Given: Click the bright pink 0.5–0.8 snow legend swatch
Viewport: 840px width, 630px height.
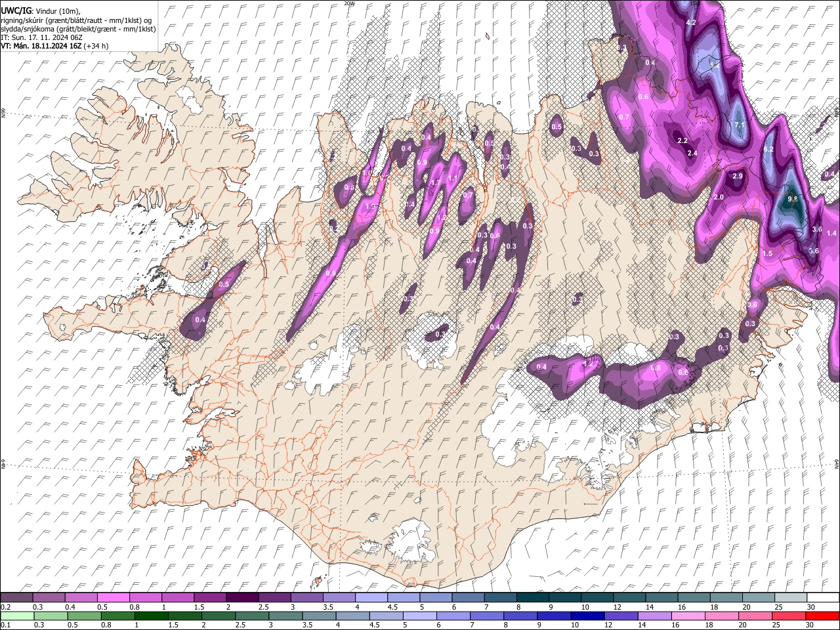Looking at the screenshot, I should [x=114, y=598].
